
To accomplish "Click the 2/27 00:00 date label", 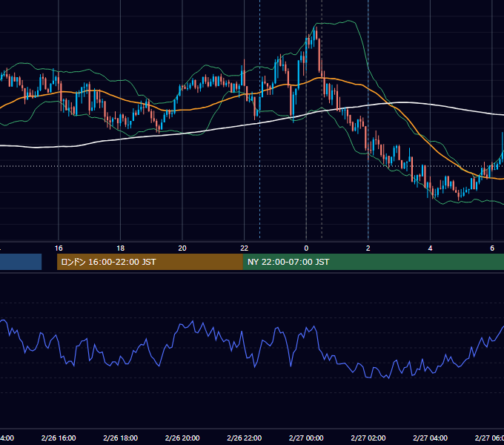I will pos(306,438).
